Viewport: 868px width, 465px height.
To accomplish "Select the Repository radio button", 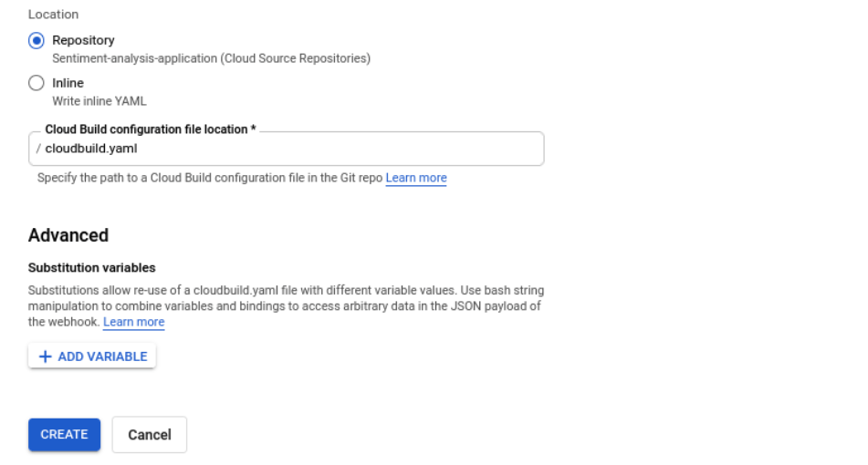I will coord(37,41).
